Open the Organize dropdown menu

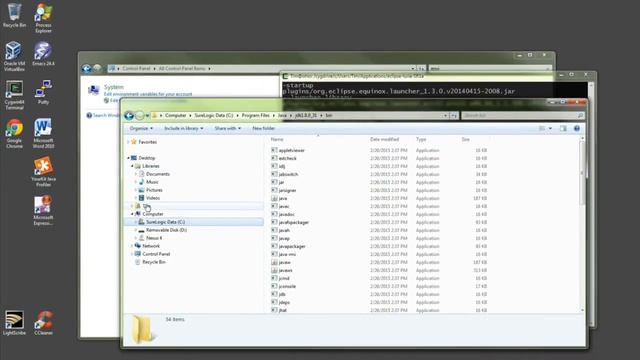[141, 129]
